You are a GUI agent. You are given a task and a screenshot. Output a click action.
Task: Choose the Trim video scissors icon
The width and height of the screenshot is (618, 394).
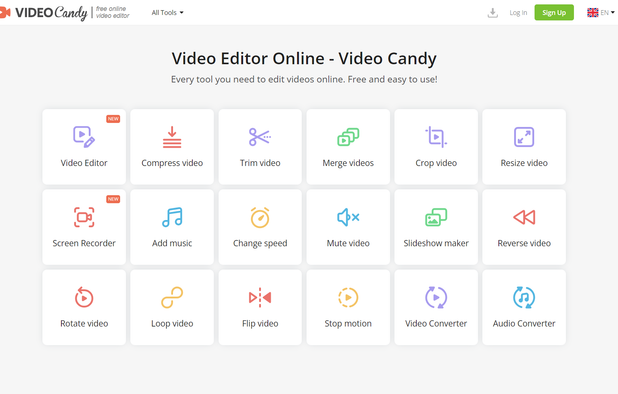click(260, 137)
